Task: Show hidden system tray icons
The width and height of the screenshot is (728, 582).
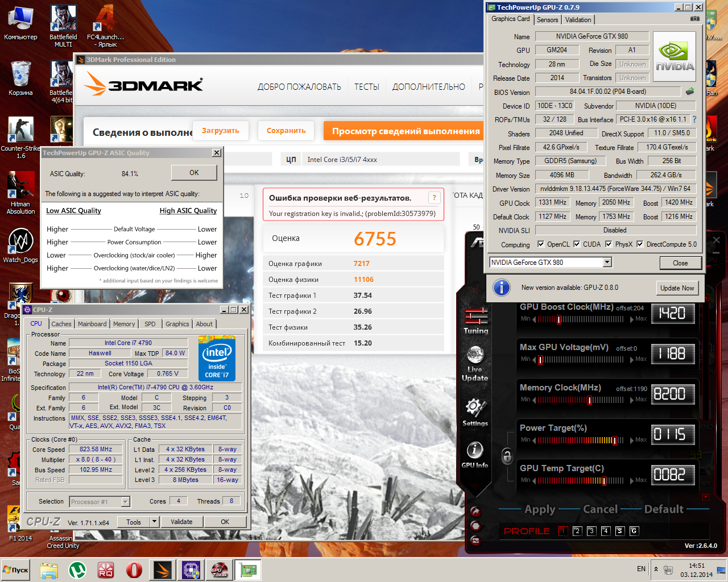Action: [x=656, y=569]
